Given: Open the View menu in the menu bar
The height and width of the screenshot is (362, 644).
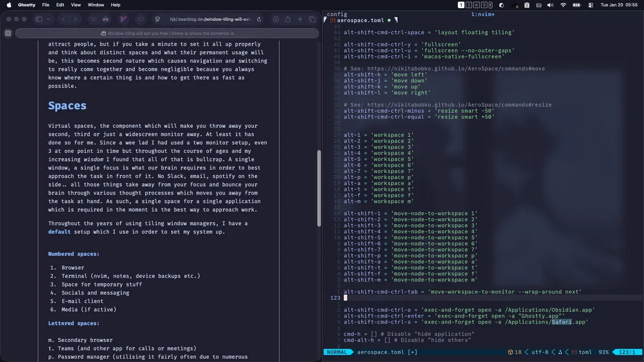Looking at the screenshot, I should (x=76, y=5).
